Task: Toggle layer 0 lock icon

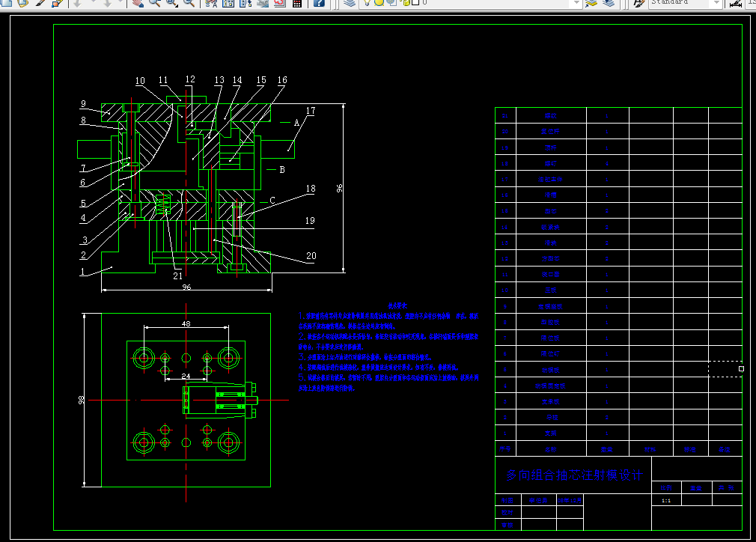Action: [x=406, y=2]
